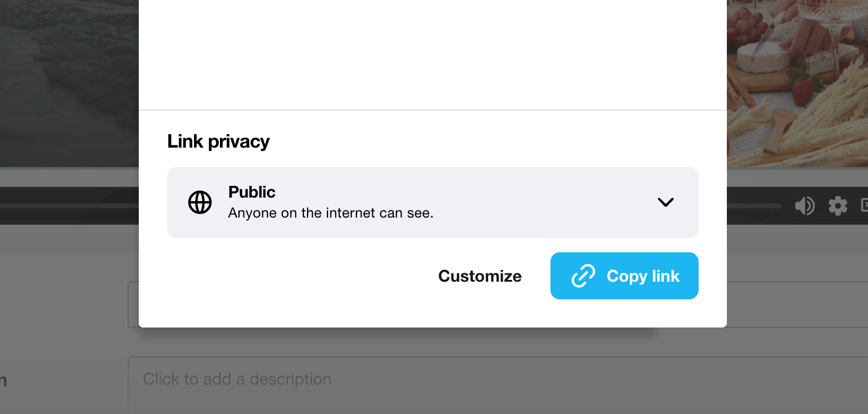Screen dimensions: 868x414
Task: Click the cut-off field label at the left edge
Action: [3, 380]
